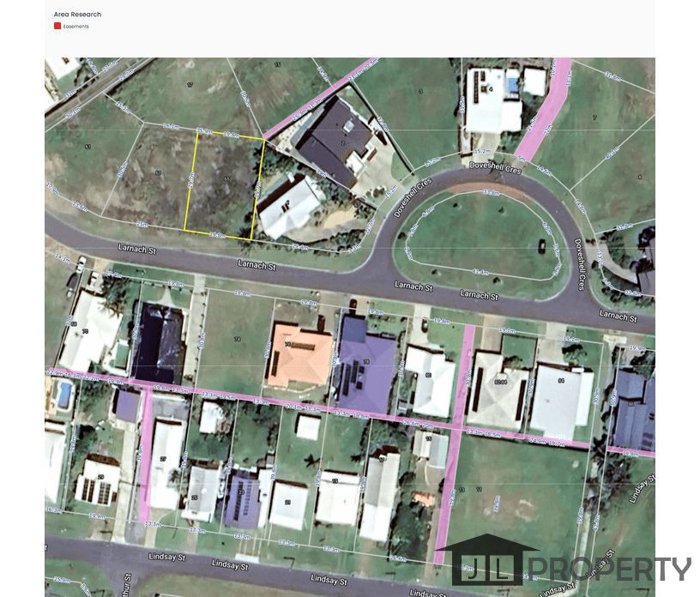Click the blue swimming pool at the left edge

click(64, 395)
